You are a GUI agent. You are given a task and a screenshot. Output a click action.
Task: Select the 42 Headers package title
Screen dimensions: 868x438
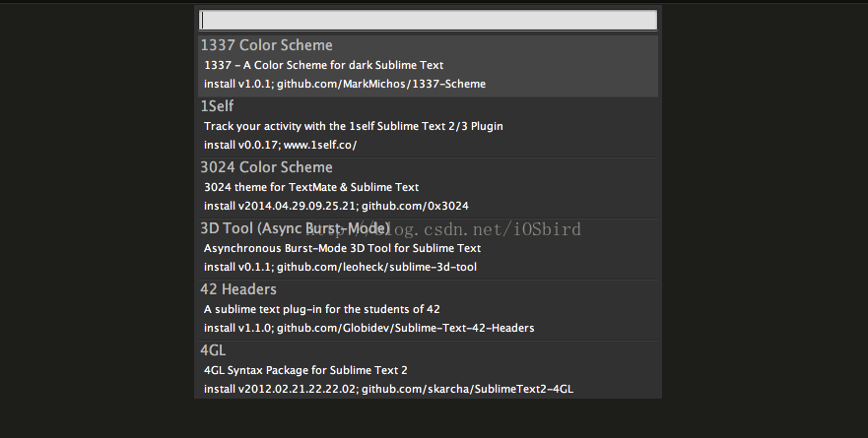[238, 289]
